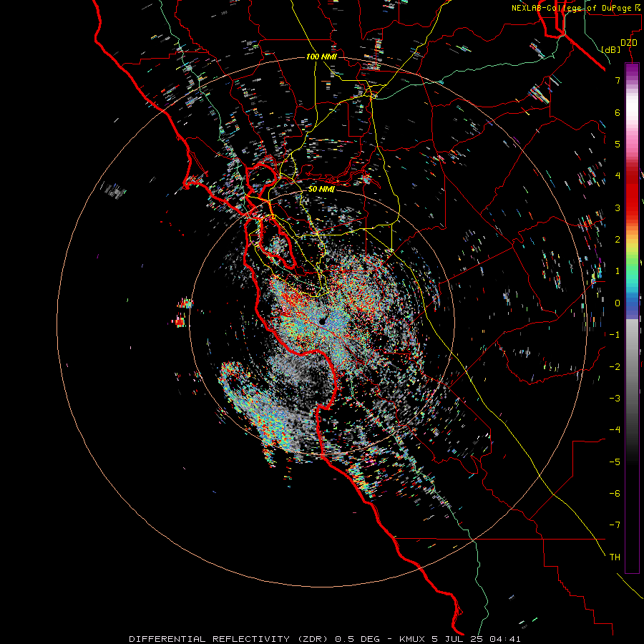Click the 6 dB tick label on scale

pyautogui.click(x=618, y=112)
